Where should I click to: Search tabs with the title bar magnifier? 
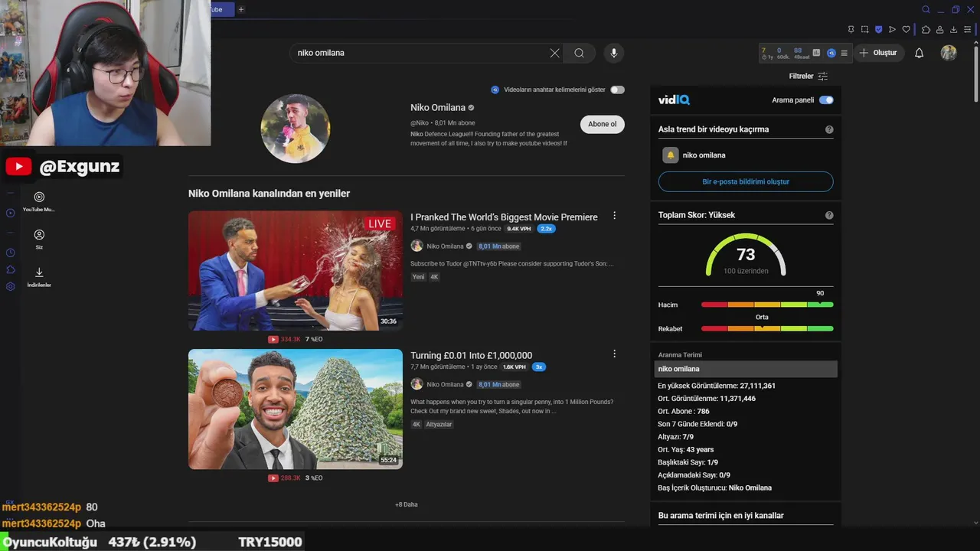pyautogui.click(x=926, y=10)
